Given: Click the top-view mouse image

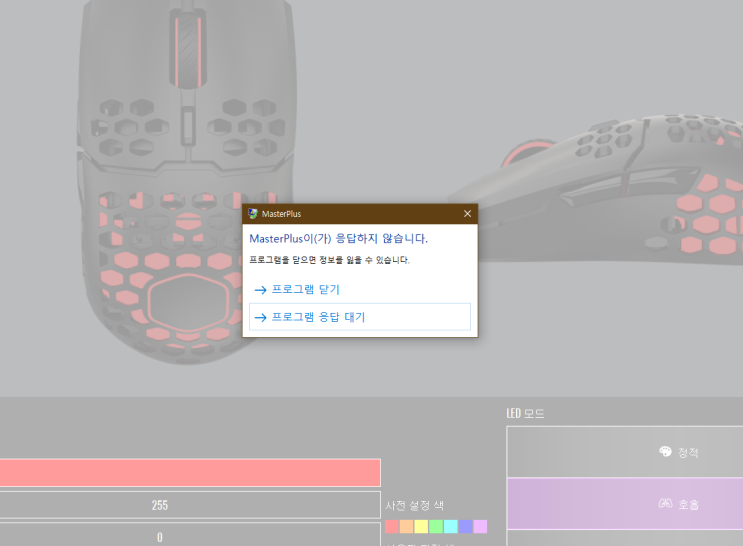Looking at the screenshot, I should pyautogui.click(x=185, y=180).
